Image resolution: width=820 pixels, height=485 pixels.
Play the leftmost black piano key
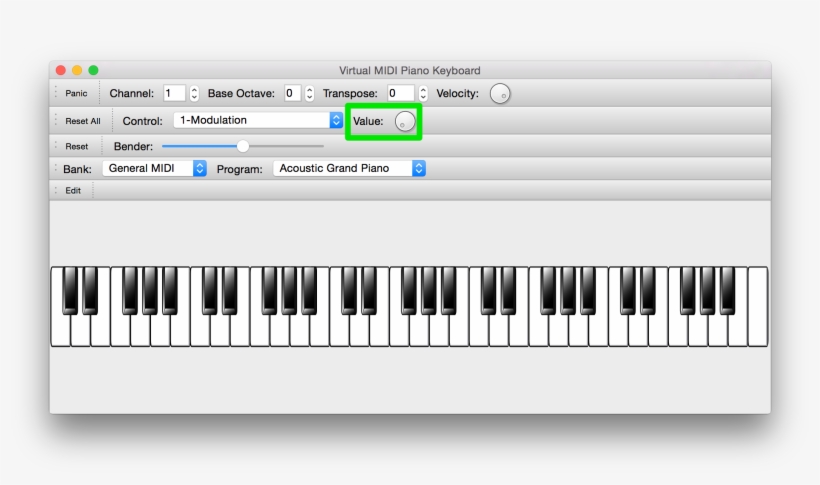click(70, 290)
